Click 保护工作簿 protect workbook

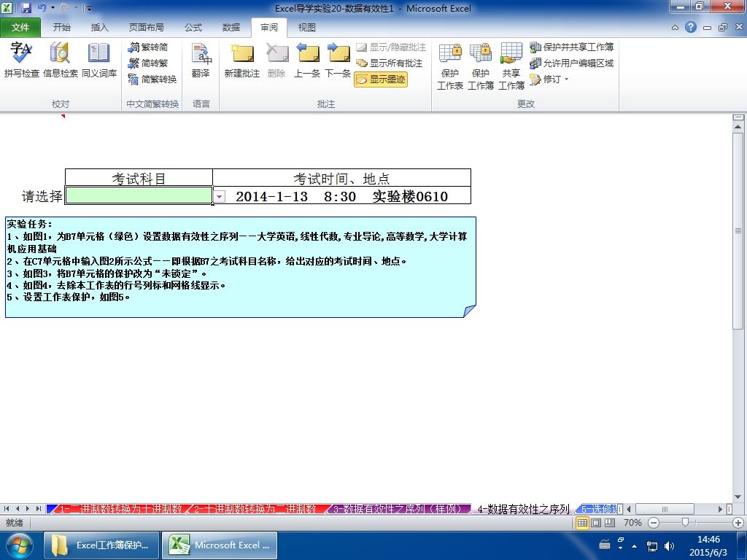(x=481, y=66)
